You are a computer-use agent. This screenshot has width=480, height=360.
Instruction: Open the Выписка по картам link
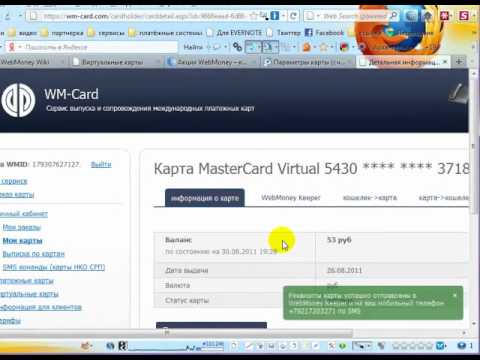tap(33, 254)
